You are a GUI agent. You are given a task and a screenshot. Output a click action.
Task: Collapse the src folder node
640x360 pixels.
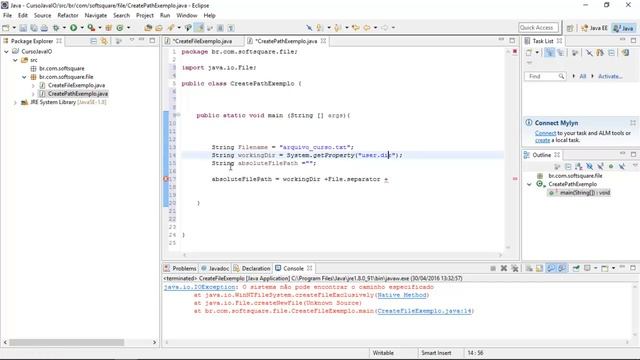15,60
